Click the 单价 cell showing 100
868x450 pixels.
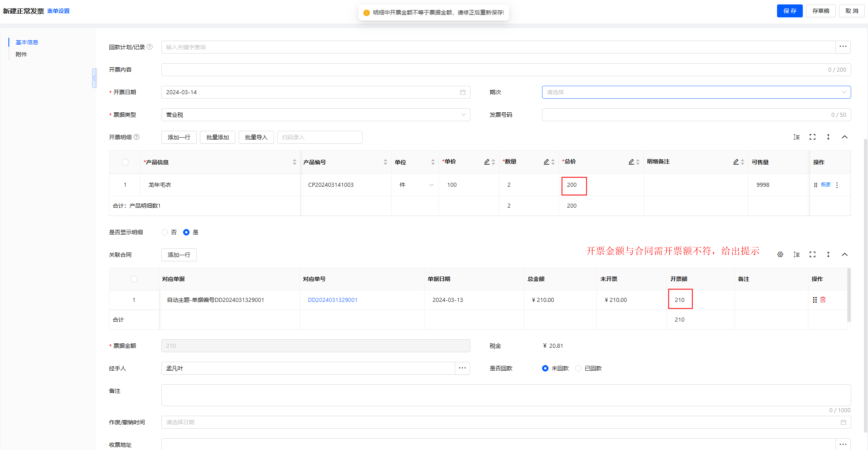(x=469, y=185)
